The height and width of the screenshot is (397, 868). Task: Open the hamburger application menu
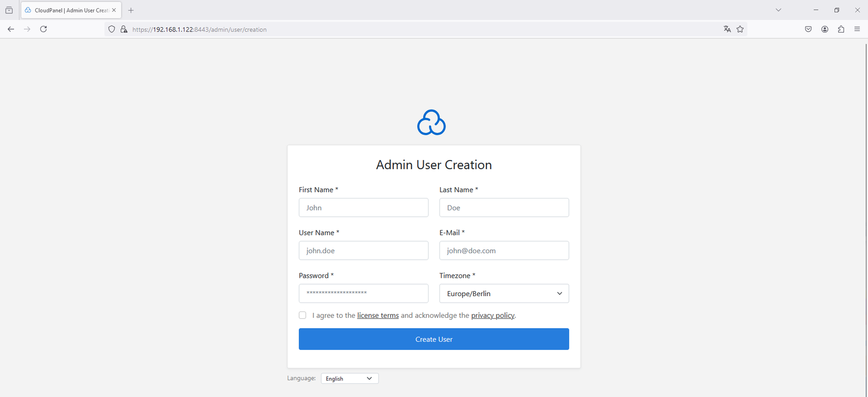click(x=857, y=29)
